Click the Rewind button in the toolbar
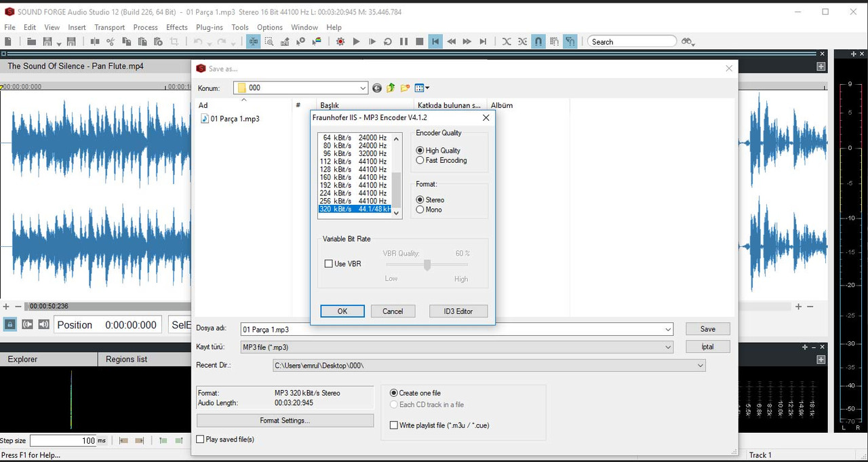868x462 pixels. pos(451,41)
